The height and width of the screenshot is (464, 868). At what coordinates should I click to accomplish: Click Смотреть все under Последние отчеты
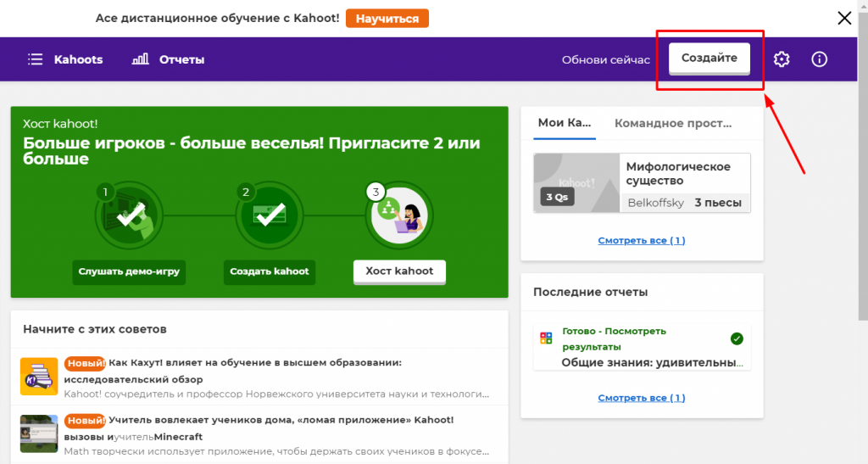click(x=642, y=398)
